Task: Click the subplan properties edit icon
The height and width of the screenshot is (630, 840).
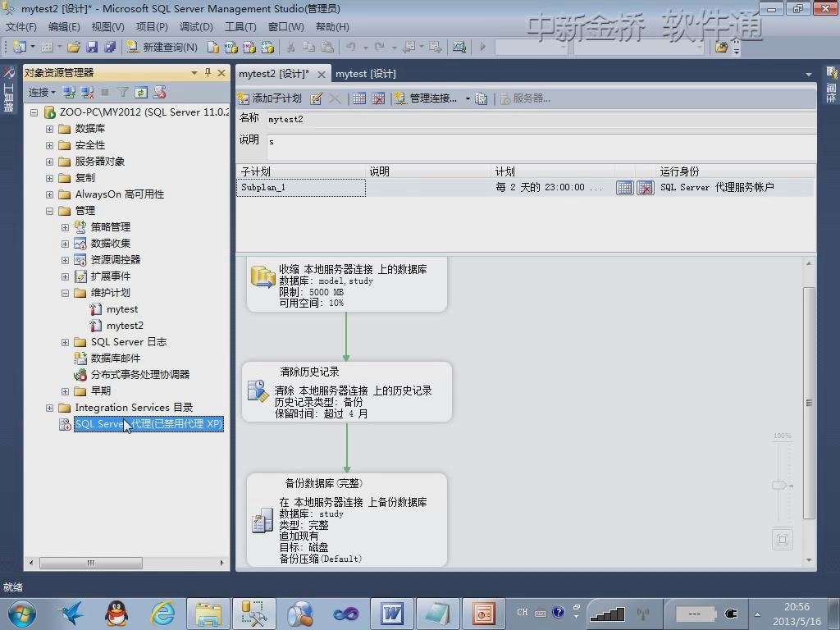Action: [x=316, y=98]
